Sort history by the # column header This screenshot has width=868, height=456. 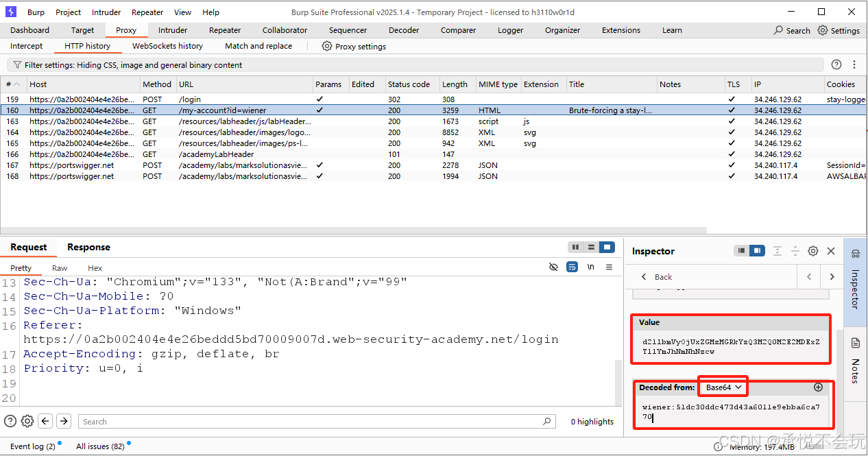click(14, 84)
